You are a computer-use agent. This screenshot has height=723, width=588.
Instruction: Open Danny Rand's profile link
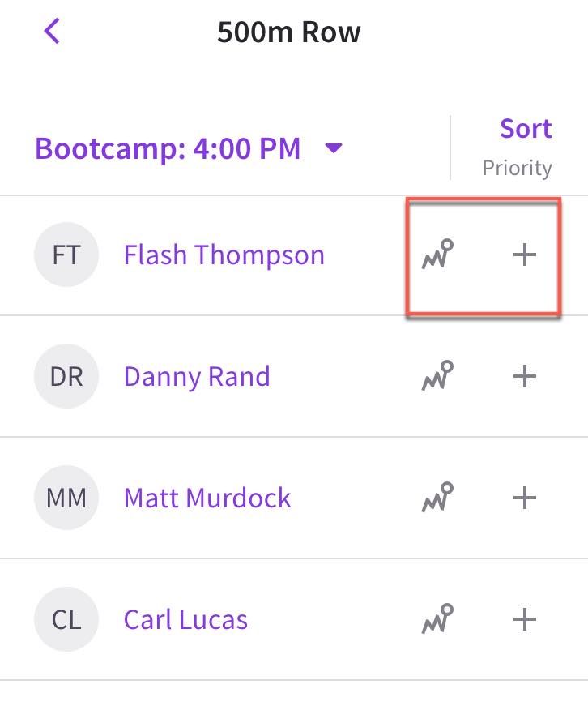click(197, 377)
